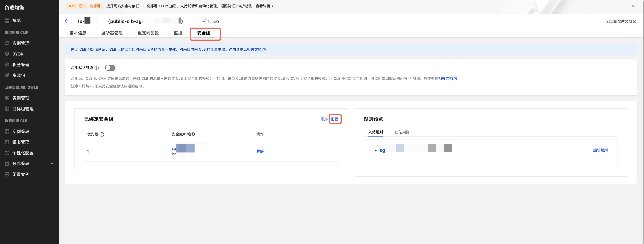This screenshot has height=244, width=644.
Task: Click the 已绑定安全组 heading
Action: [x=99, y=119]
